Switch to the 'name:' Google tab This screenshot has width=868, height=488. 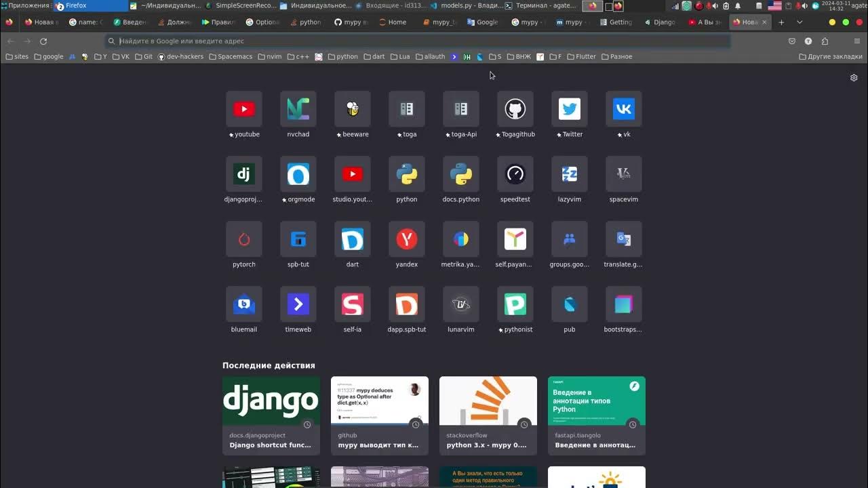[x=86, y=22]
